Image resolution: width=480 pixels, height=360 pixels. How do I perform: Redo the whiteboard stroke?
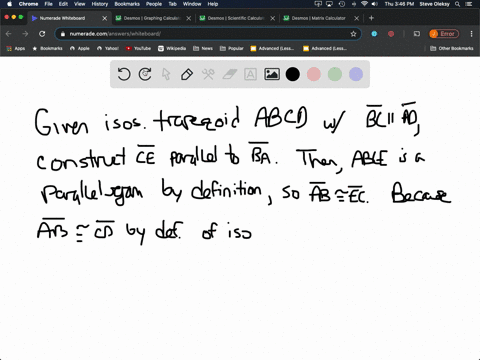(145, 74)
